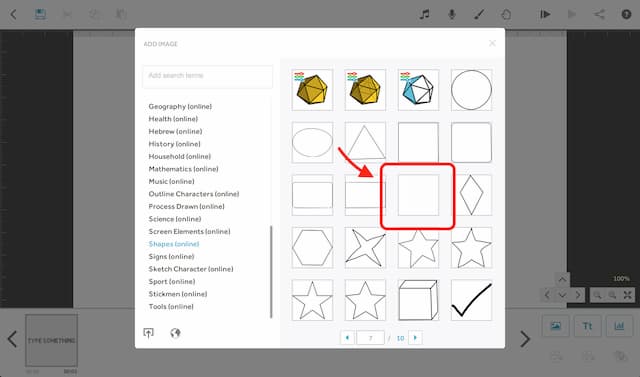640x377 pixels.
Task: Pan canvas right with the small right chevron
Action: coord(578,295)
